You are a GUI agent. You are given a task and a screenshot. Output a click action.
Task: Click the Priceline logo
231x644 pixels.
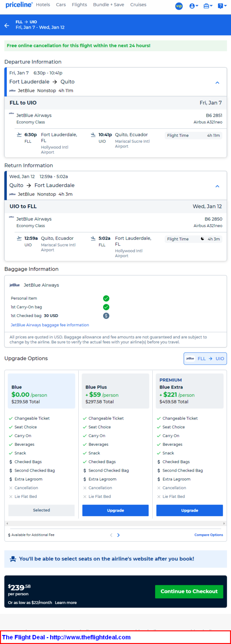click(x=19, y=5)
